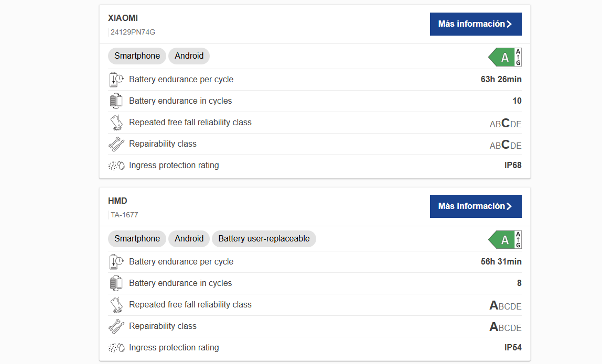Image resolution: width=602 pixels, height=364 pixels.
Task: Click the XIAOMI repairability wrench icon
Action: coord(116,144)
